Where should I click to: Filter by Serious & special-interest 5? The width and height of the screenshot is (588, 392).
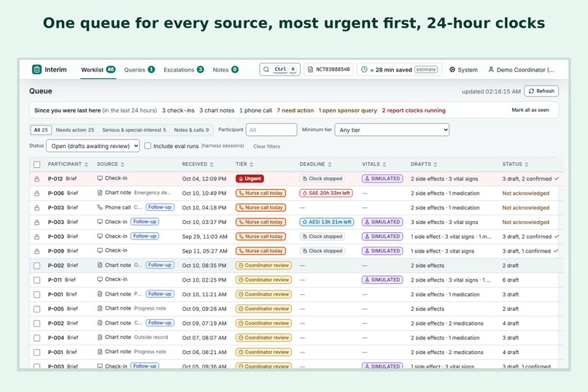click(134, 130)
